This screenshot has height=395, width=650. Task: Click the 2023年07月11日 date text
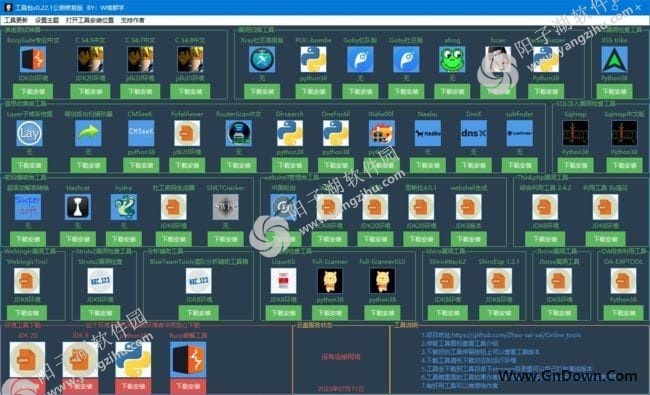[341, 388]
